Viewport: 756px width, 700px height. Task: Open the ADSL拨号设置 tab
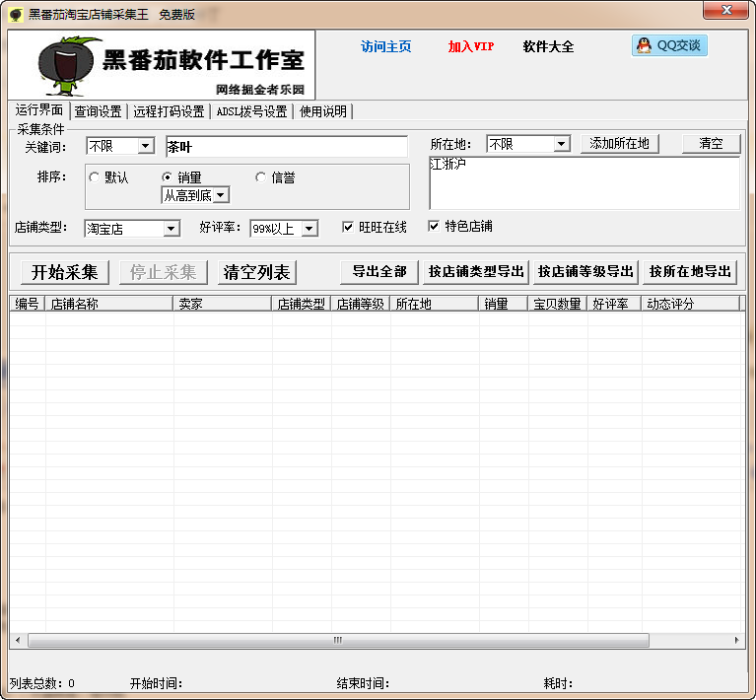pos(251,111)
